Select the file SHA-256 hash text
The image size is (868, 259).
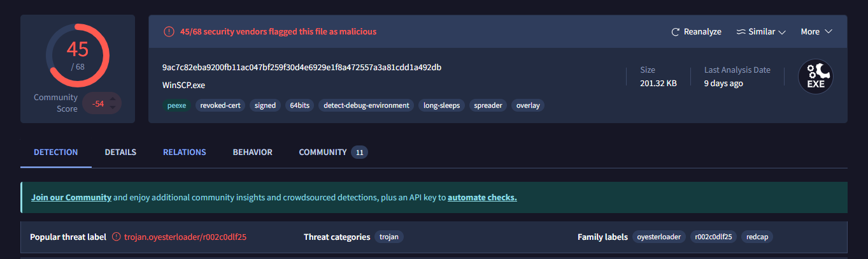[302, 68]
